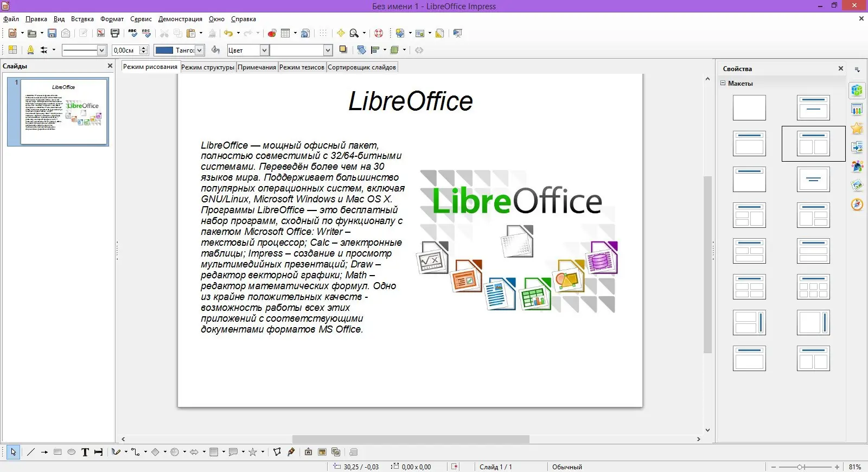
Task: Switch to Сортировщик слайдов tab
Action: tap(362, 67)
